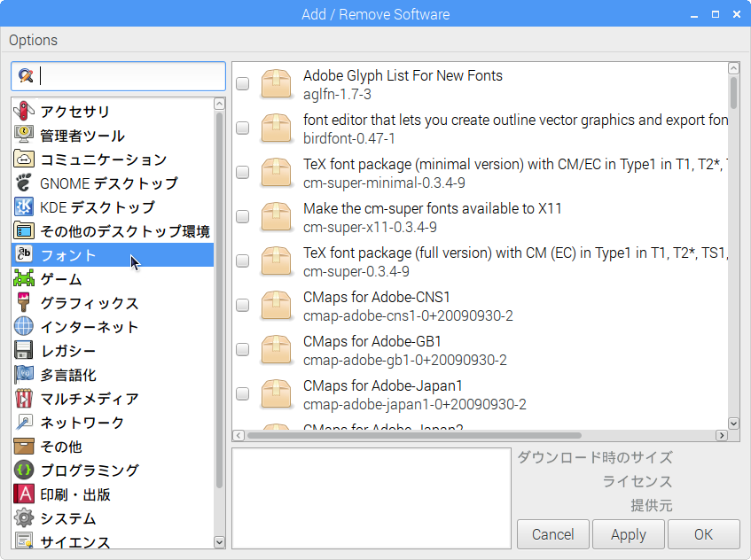751x560 pixels.
Task: Click the birdfont package box icon
Action: (x=276, y=128)
